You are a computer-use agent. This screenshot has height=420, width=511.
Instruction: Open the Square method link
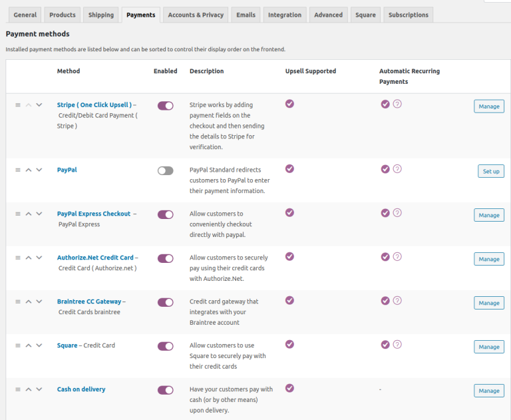pos(67,345)
